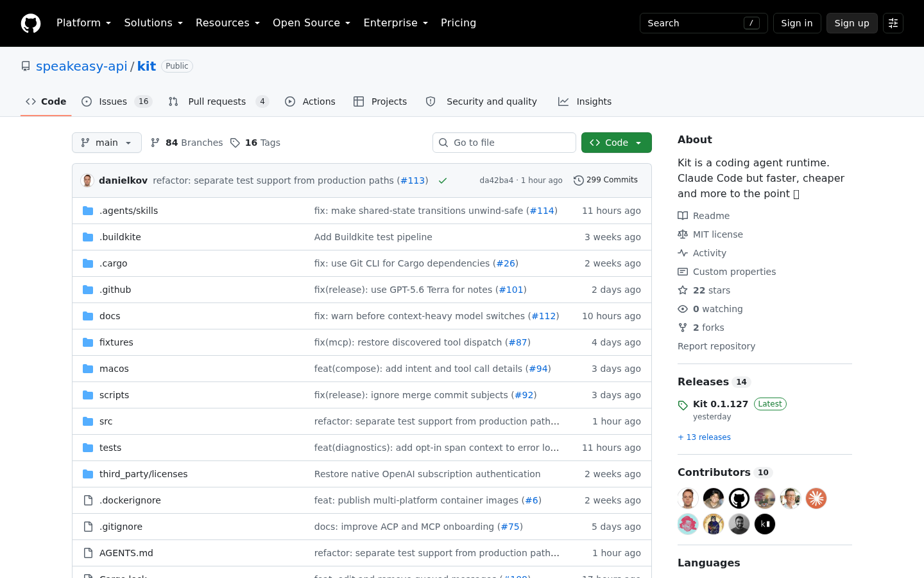Viewport: 924px width, 578px height.
Task: Open the tests folder
Action: tap(110, 448)
